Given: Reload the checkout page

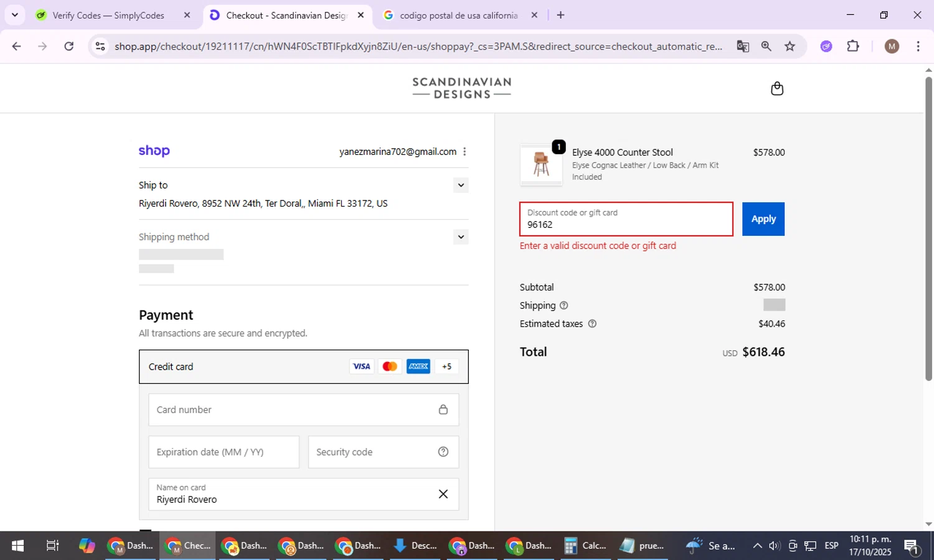Looking at the screenshot, I should (69, 46).
